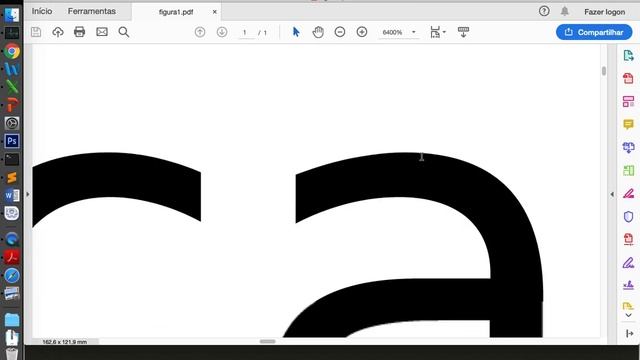Click the 6400% zoom value field
640x360 pixels.
coord(392,32)
